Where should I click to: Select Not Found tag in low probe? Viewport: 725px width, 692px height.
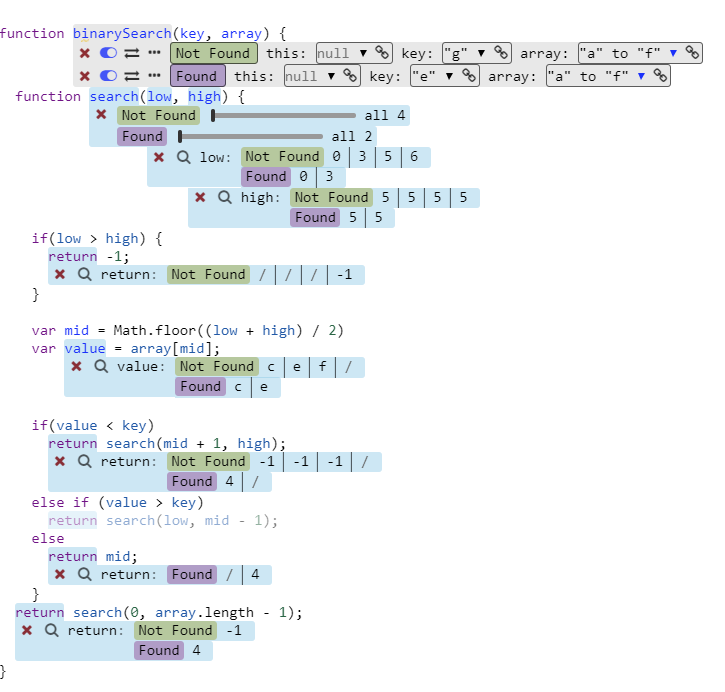[x=282, y=157]
